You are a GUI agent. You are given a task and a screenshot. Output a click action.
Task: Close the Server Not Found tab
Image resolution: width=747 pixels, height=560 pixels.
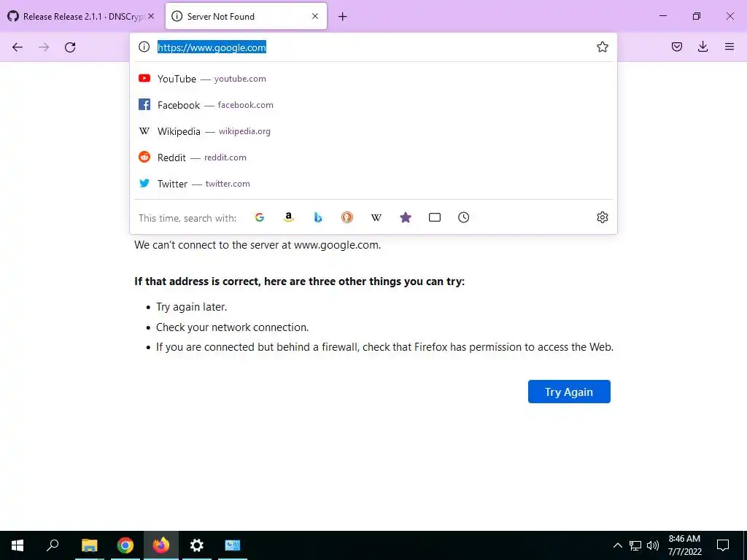click(x=315, y=16)
